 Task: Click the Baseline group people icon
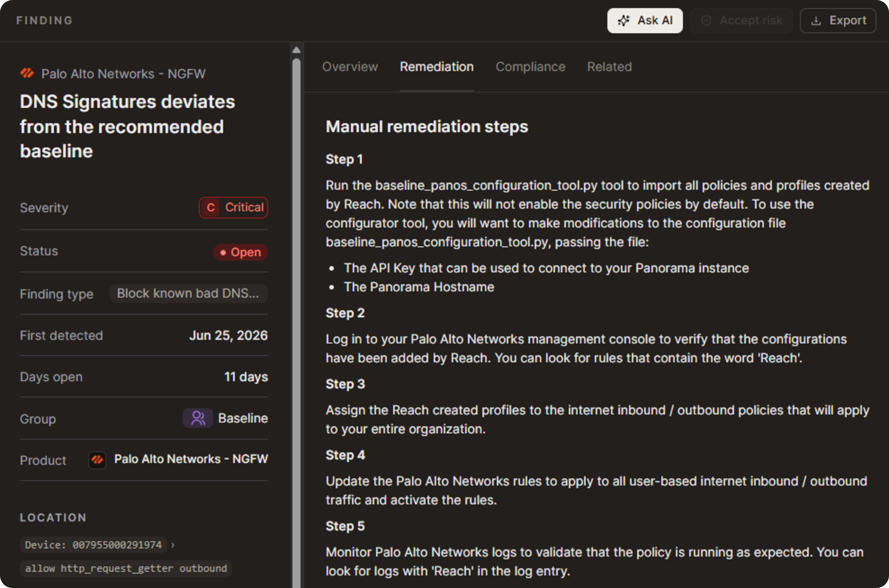coord(198,418)
